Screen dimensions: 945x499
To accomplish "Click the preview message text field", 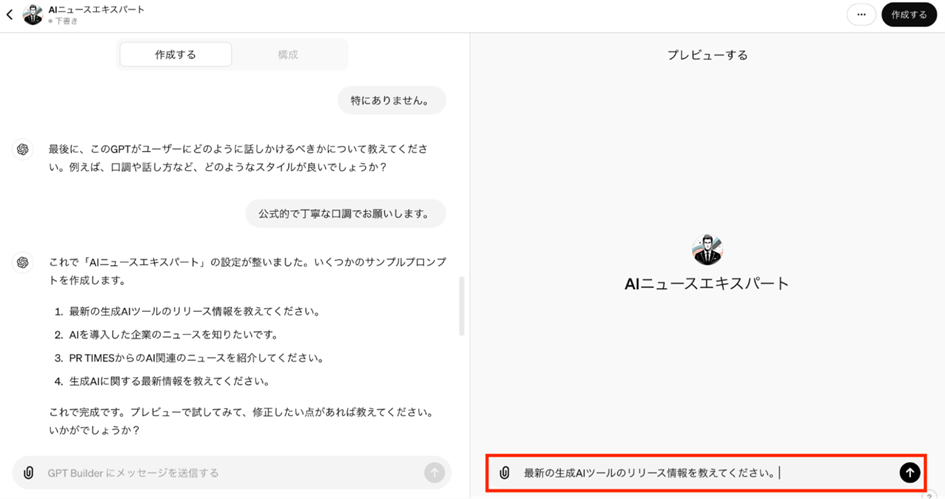I will [x=700, y=472].
